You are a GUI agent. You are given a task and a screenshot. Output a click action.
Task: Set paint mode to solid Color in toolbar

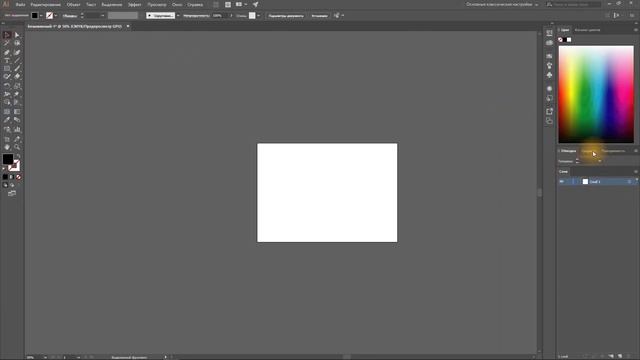[5, 177]
